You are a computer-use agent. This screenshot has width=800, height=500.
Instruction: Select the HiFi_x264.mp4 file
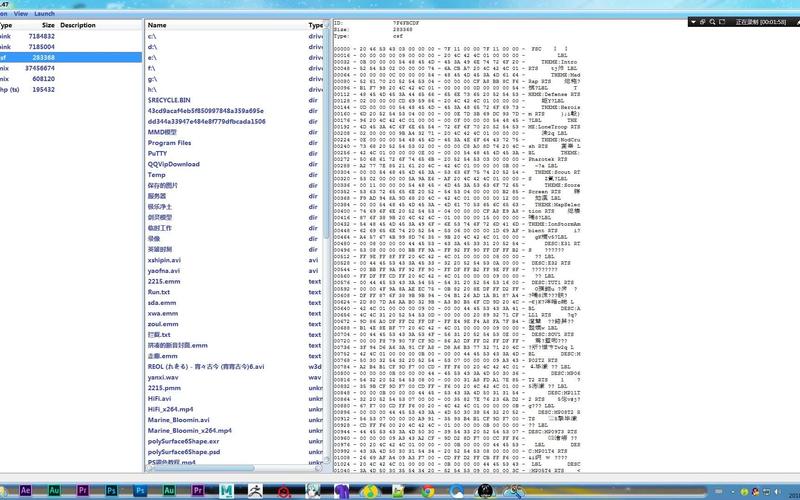tap(170, 410)
